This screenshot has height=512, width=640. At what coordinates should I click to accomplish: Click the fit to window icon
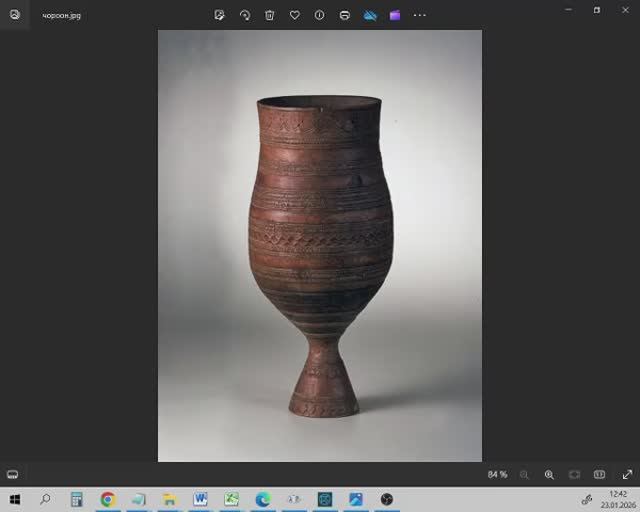click(x=574, y=474)
